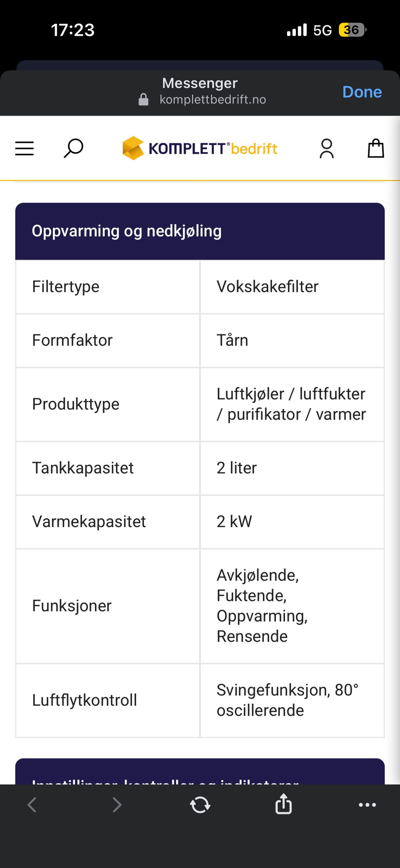400x868 pixels.
Task: Tap the search magnifier icon
Action: tap(73, 148)
